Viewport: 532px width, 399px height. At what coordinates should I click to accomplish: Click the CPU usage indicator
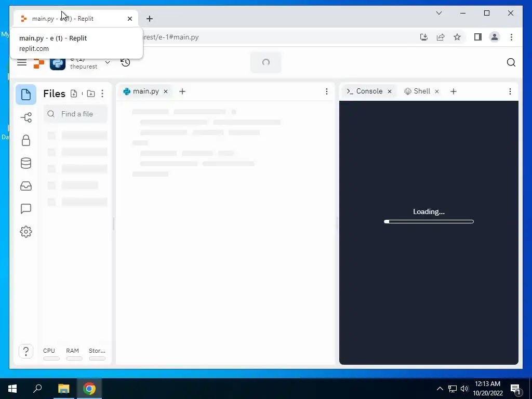point(51,354)
